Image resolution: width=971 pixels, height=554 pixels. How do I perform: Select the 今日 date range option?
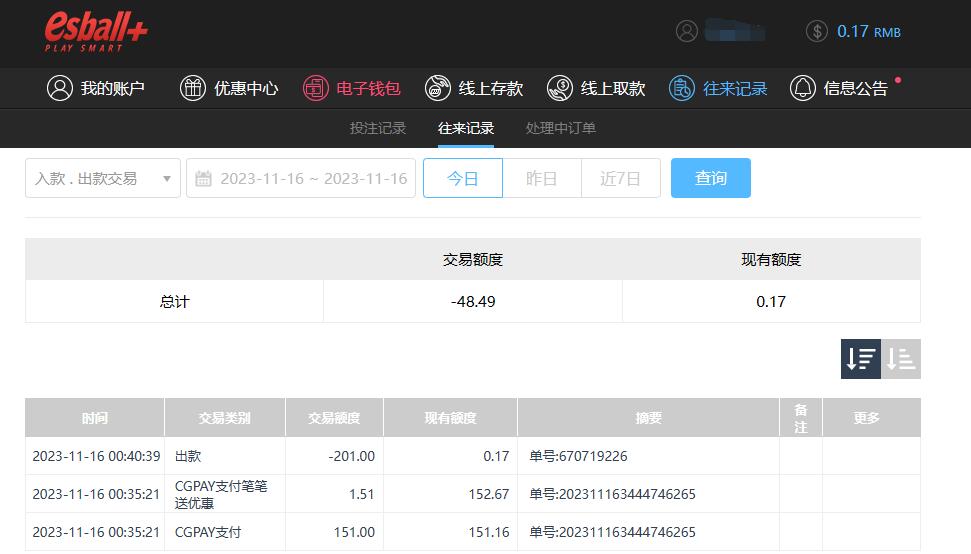(462, 178)
